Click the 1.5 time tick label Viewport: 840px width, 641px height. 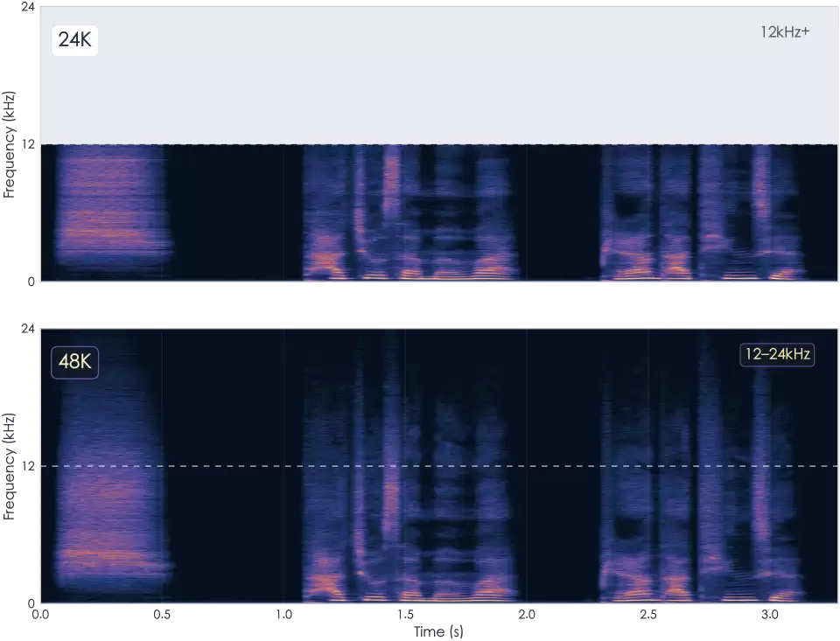(405, 615)
